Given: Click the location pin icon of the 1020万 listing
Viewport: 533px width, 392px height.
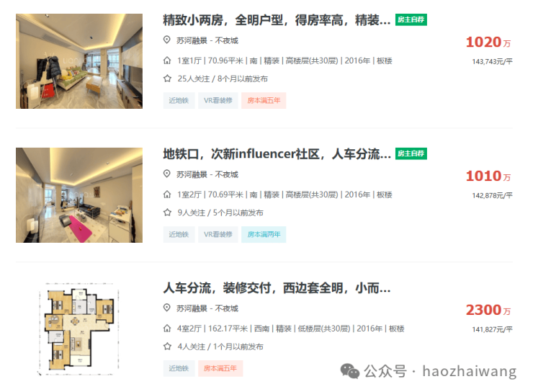Looking at the screenshot, I should (x=166, y=40).
